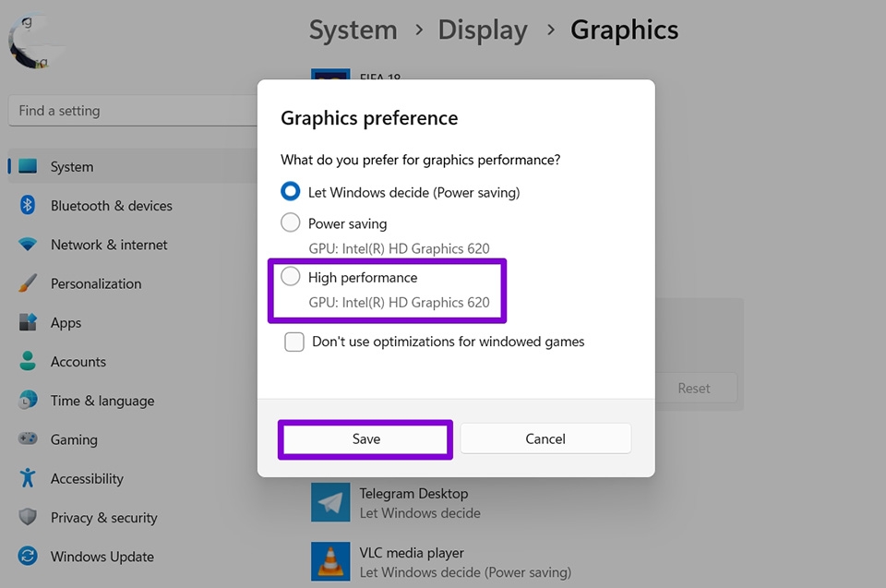Select Let Windows decide (Power saving)

(x=291, y=191)
